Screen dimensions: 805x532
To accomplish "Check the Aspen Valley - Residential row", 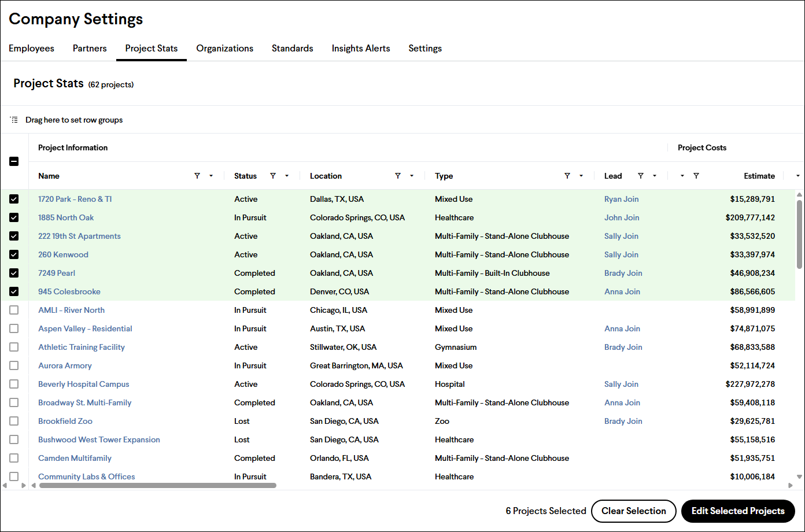I will pyautogui.click(x=14, y=328).
